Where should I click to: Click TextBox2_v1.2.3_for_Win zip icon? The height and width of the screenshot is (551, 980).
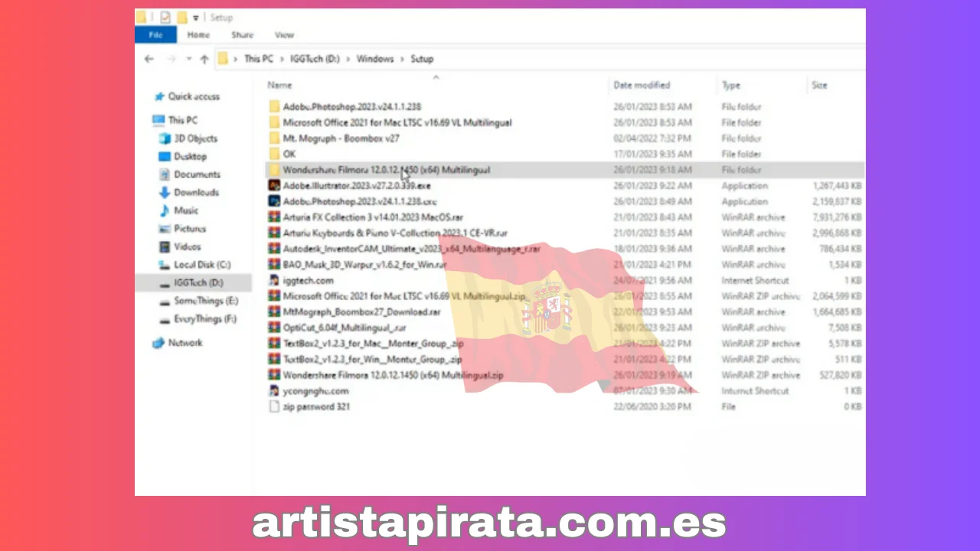pyautogui.click(x=274, y=359)
